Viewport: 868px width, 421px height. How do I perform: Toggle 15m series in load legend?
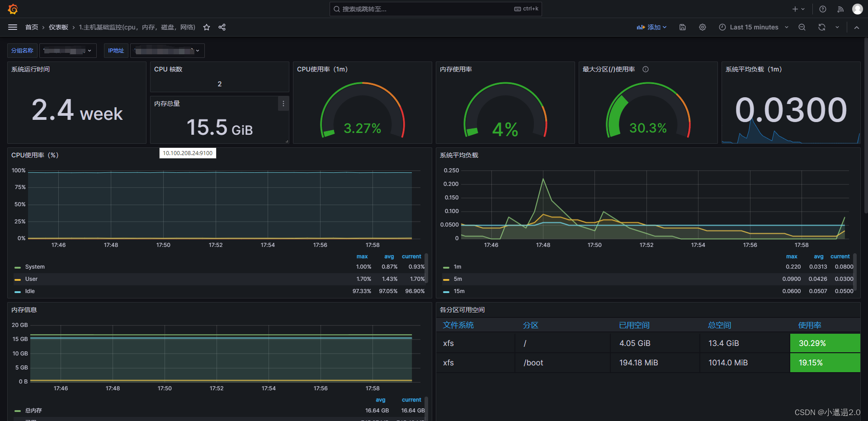(x=459, y=291)
